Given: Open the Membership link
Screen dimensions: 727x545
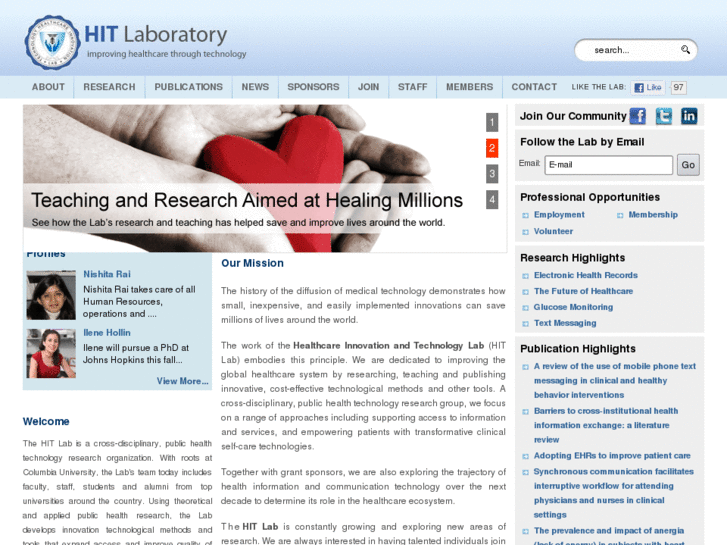Looking at the screenshot, I should pyautogui.click(x=653, y=214).
